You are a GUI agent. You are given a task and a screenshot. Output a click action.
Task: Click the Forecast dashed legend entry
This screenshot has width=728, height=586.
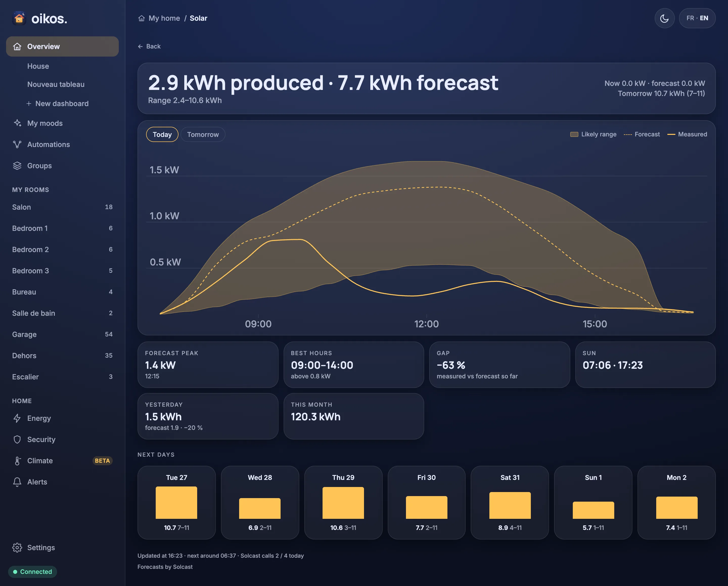click(x=642, y=134)
